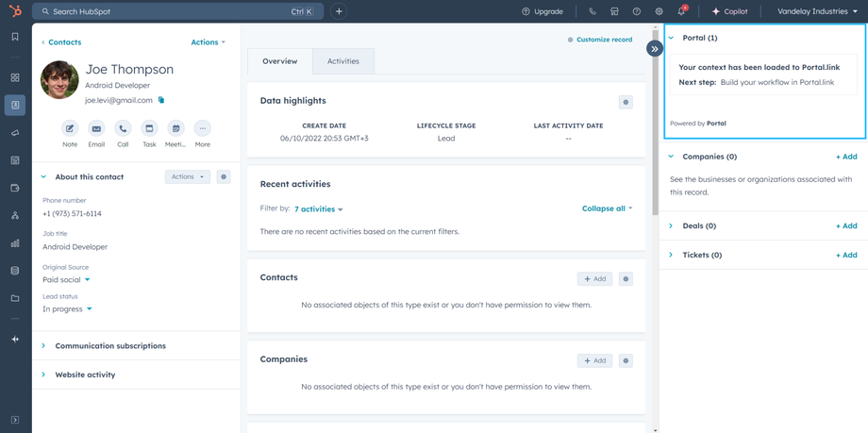The width and height of the screenshot is (868, 433).
Task: Open the notifications bell icon
Action: coord(681,11)
